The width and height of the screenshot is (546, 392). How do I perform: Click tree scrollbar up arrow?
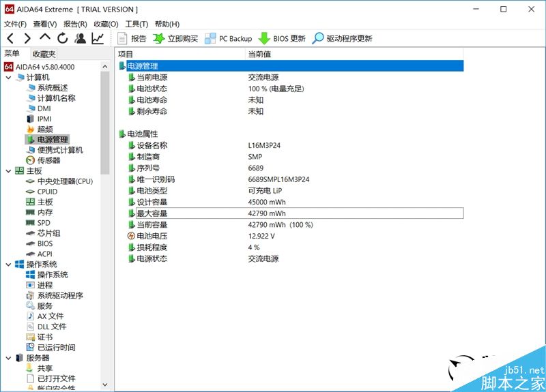click(105, 66)
